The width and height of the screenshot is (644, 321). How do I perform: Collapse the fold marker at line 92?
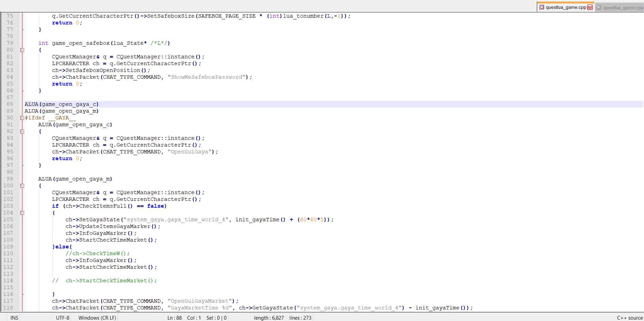[x=22, y=131]
